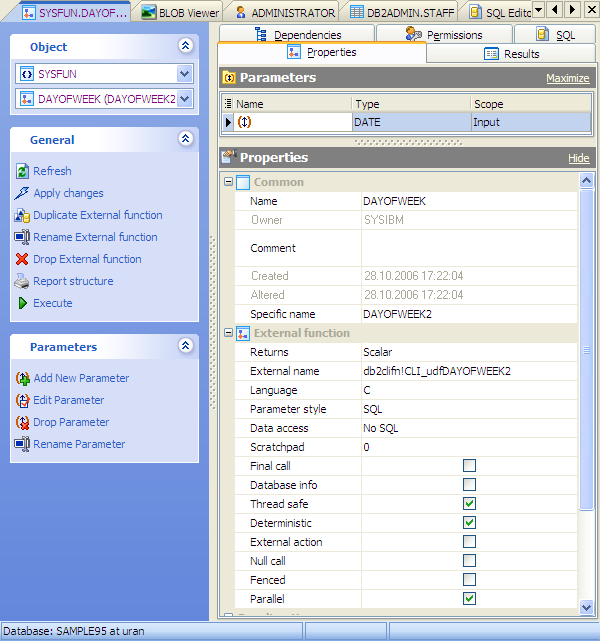Click the Report structure link
Screen dimensions: 600x641
(x=73, y=281)
